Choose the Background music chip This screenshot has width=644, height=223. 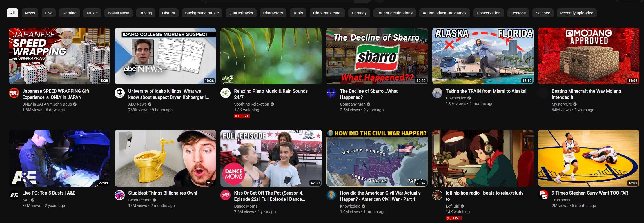[x=202, y=13]
